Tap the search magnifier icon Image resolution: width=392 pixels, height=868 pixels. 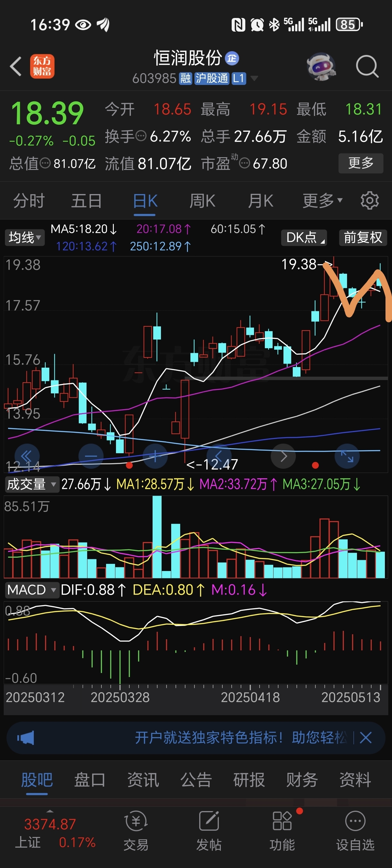point(367,66)
